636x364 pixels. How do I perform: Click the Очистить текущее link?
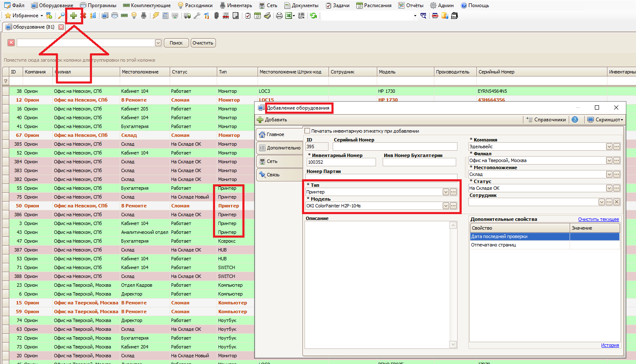click(598, 219)
